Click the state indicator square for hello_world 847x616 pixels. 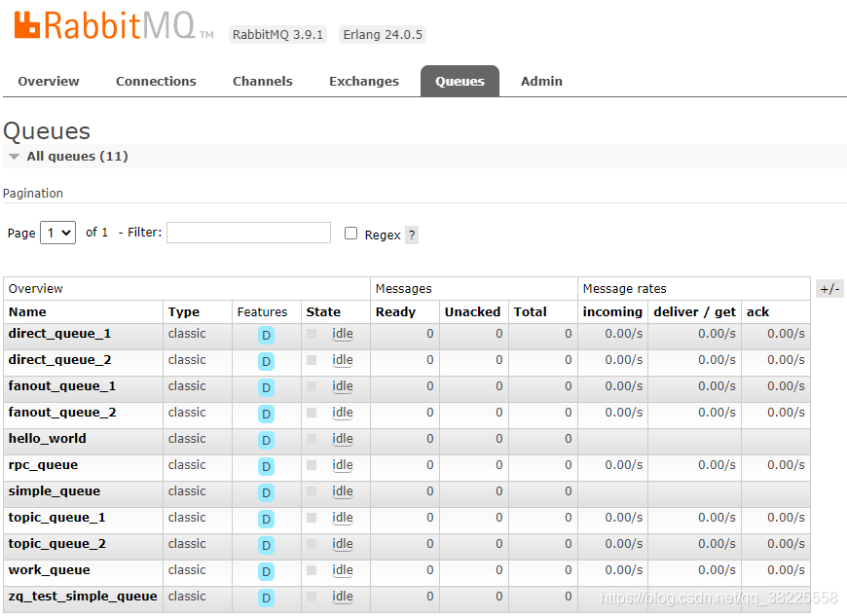click(312, 439)
